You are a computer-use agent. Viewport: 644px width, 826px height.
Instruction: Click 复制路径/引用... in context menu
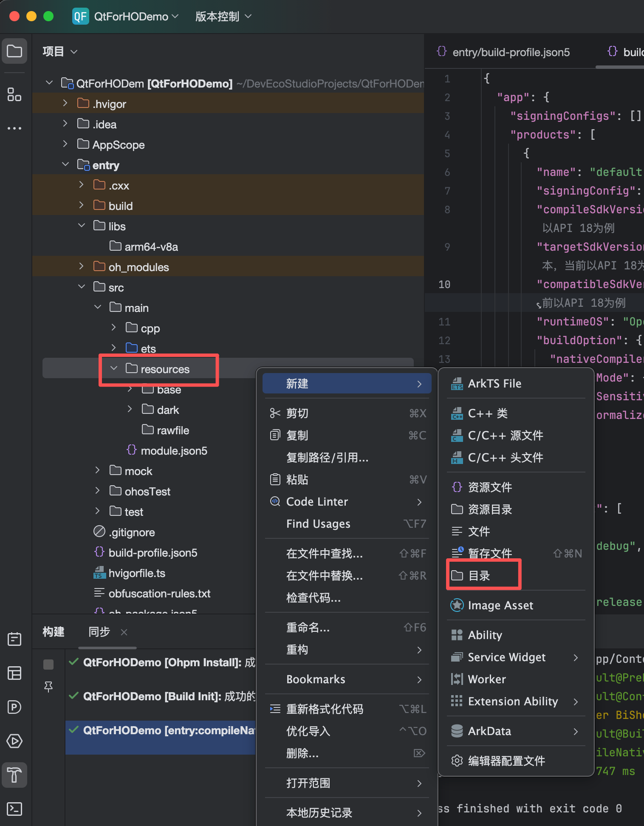[x=347, y=458]
